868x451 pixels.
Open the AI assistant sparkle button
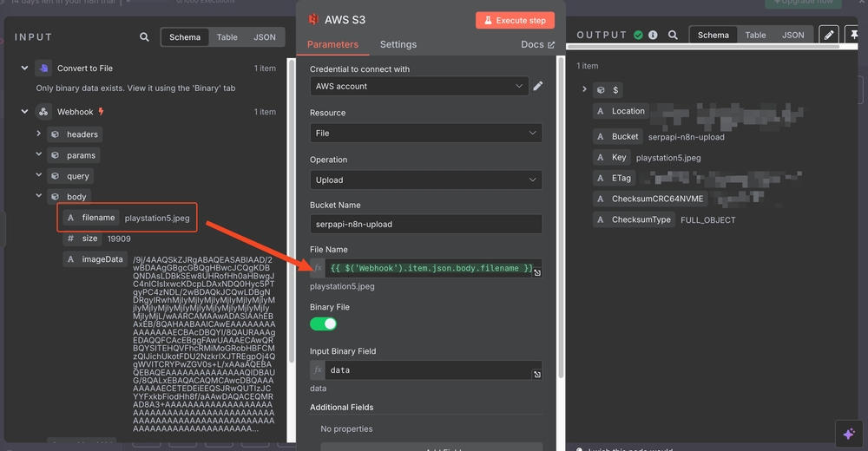pos(849,434)
